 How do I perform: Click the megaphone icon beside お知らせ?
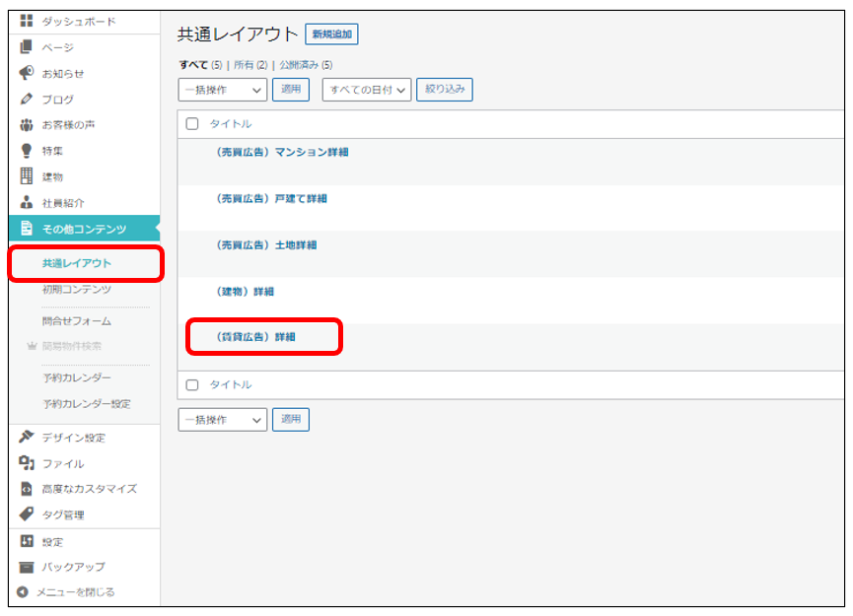coord(27,73)
